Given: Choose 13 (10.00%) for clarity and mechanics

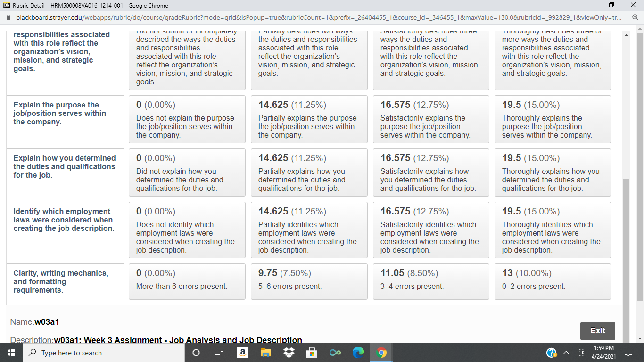Looking at the screenshot, I should [x=553, y=281].
